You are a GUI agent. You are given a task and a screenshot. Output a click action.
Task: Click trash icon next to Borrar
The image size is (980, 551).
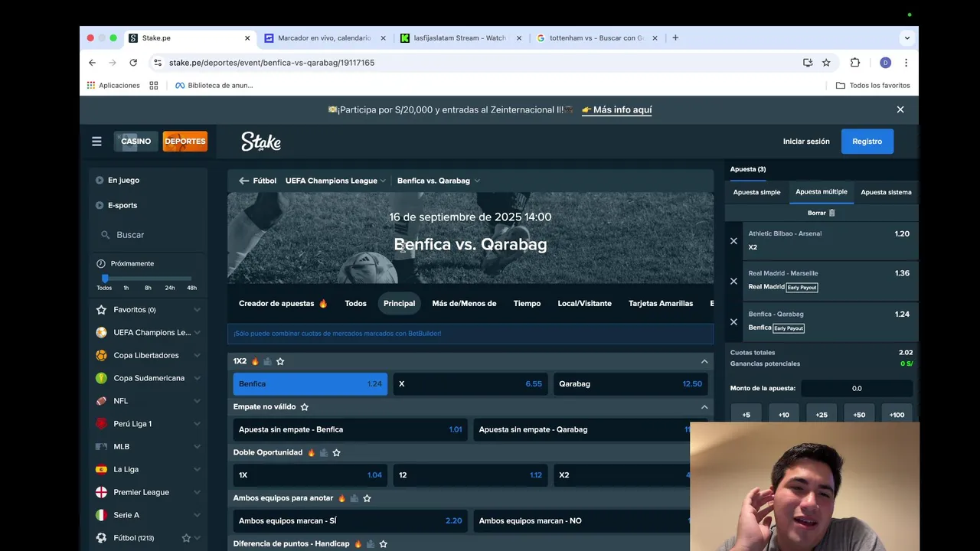point(832,213)
